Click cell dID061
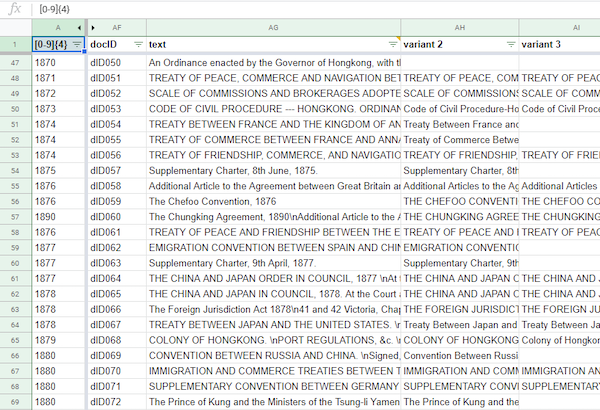This screenshot has height=410, width=600. [117, 232]
